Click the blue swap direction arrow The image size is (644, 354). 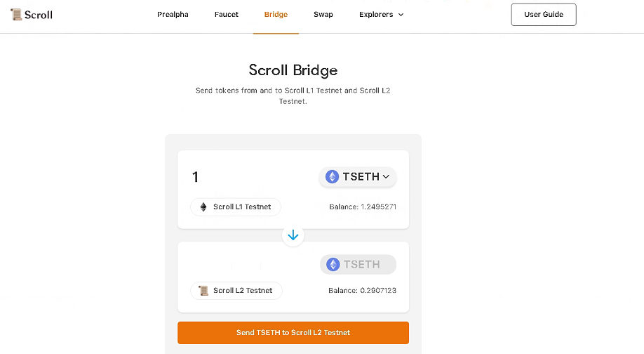point(293,235)
